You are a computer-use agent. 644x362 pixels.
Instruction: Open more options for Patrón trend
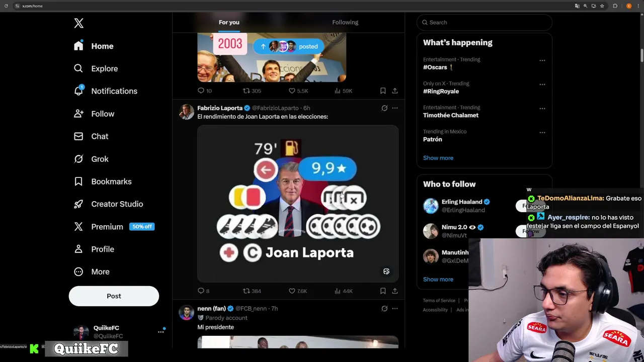pos(542,133)
